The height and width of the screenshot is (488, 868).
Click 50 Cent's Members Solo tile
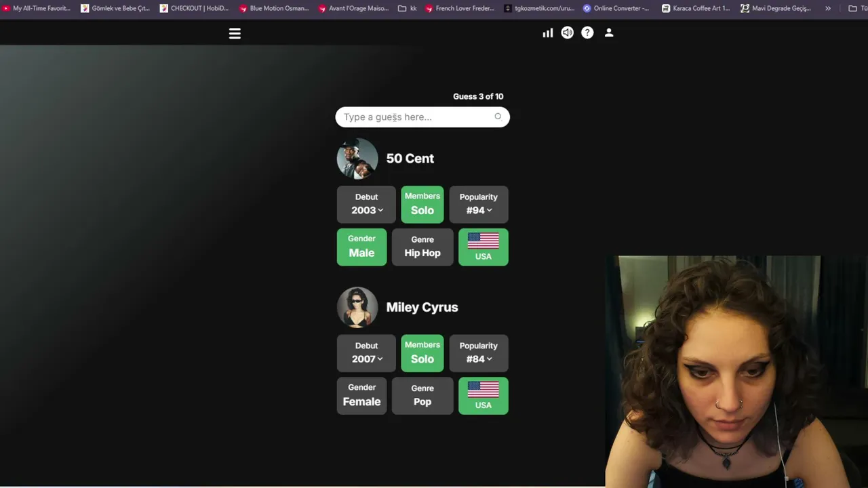(422, 204)
